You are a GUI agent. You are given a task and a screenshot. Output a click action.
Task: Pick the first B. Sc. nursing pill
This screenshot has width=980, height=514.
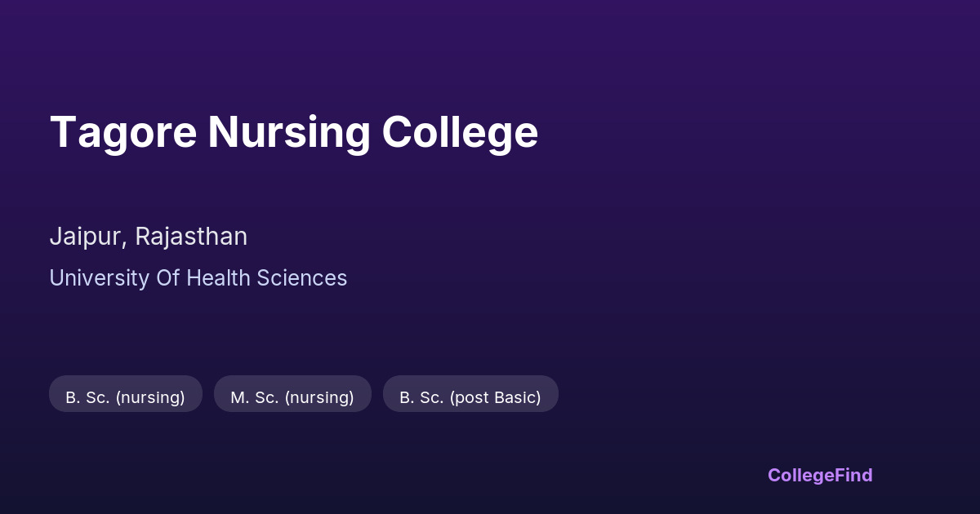point(125,397)
